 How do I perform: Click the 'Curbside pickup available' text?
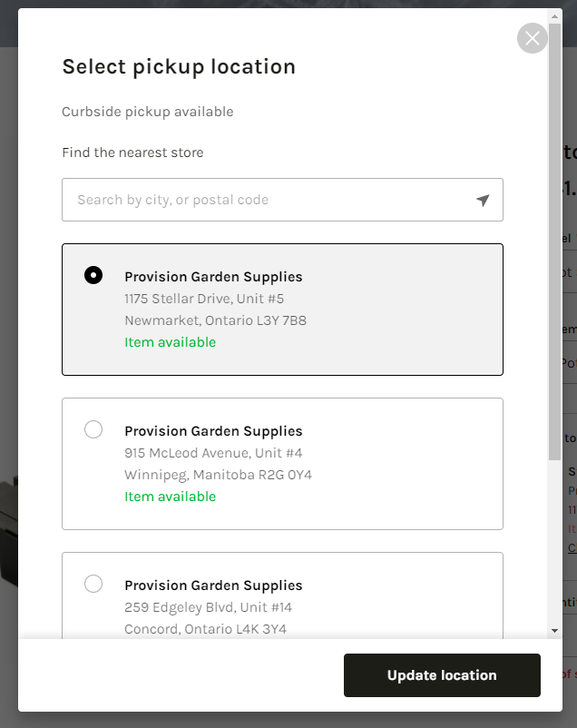coord(147,112)
